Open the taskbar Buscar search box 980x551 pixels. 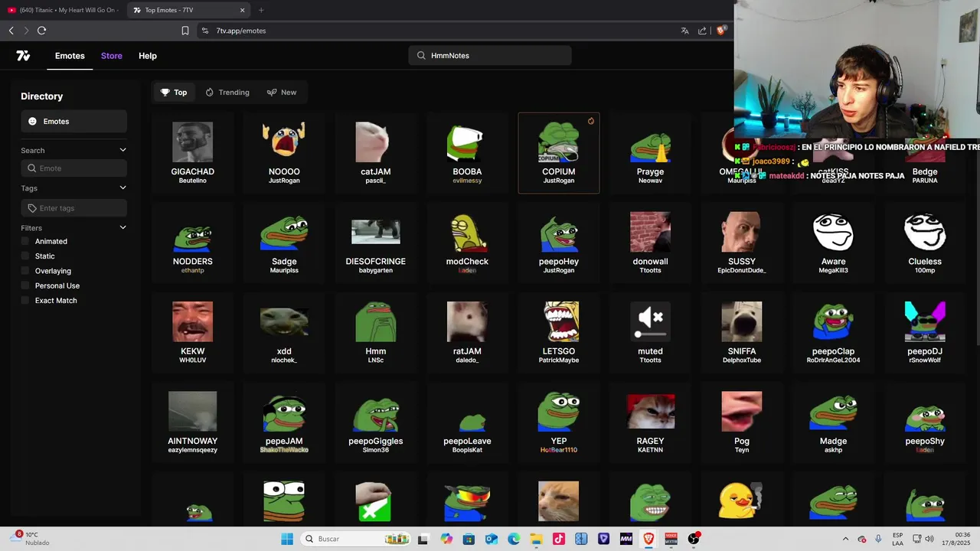pos(354,539)
